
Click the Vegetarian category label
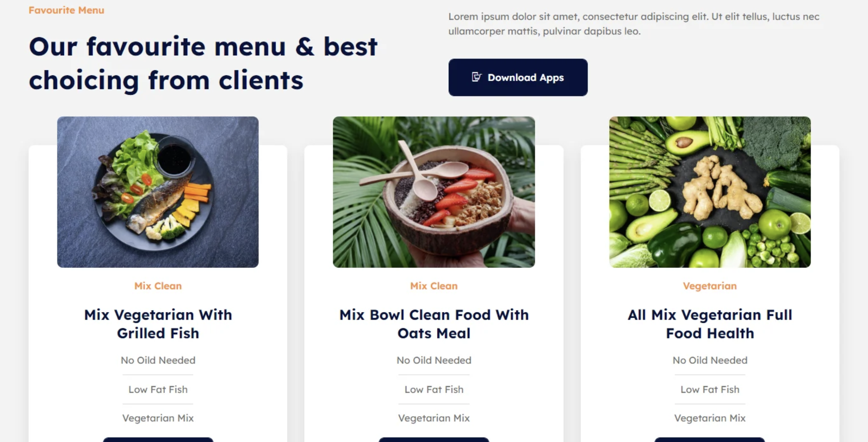pos(710,286)
